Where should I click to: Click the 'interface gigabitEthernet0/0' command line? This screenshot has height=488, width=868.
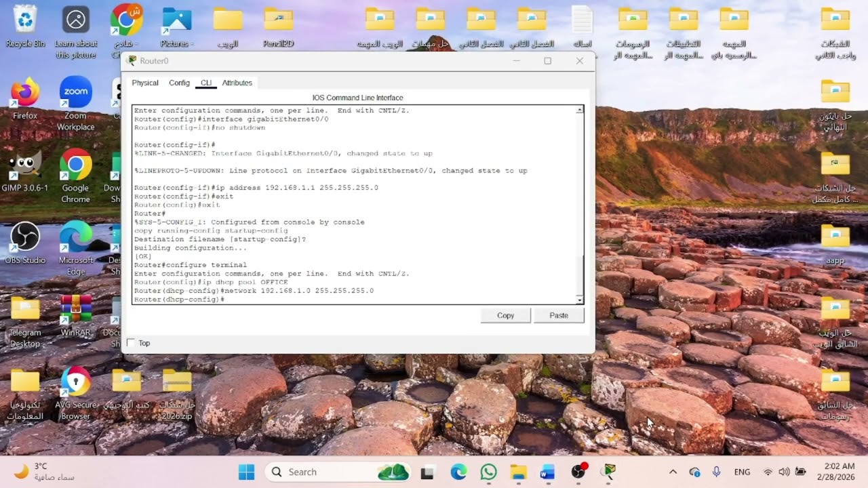point(231,119)
